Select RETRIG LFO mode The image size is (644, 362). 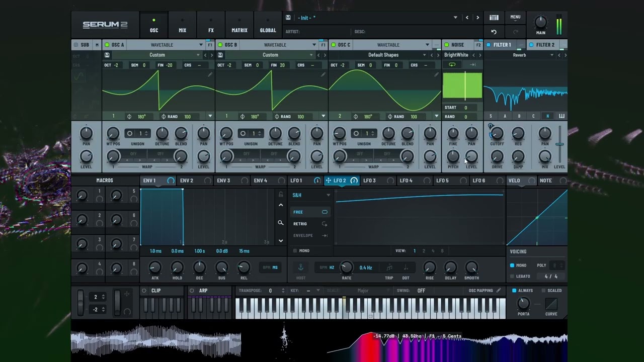point(310,224)
